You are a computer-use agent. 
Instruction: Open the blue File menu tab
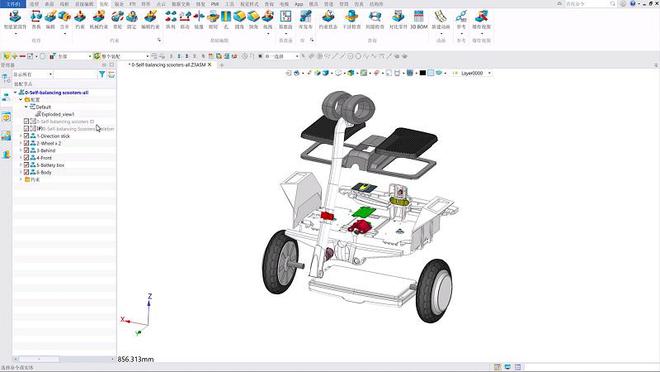pyautogui.click(x=13, y=4)
